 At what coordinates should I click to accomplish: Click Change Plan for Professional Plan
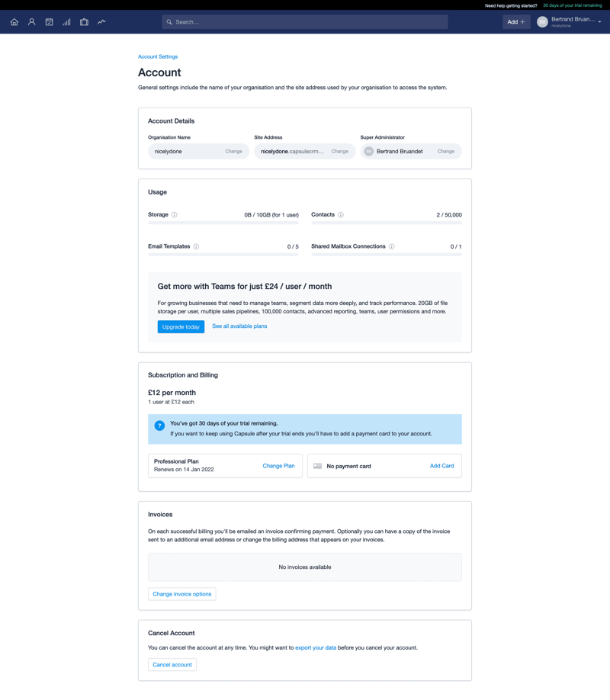pos(278,466)
